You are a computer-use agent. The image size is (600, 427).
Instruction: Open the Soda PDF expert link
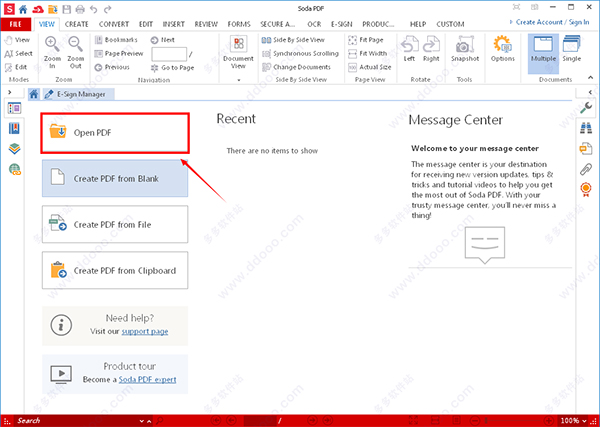click(x=147, y=380)
